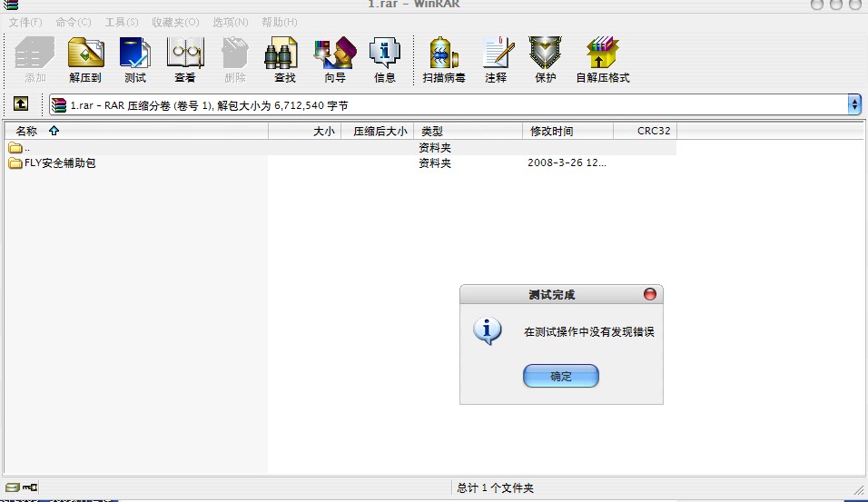
Task: Click the Extract To (解压到) icon
Action: [x=85, y=60]
